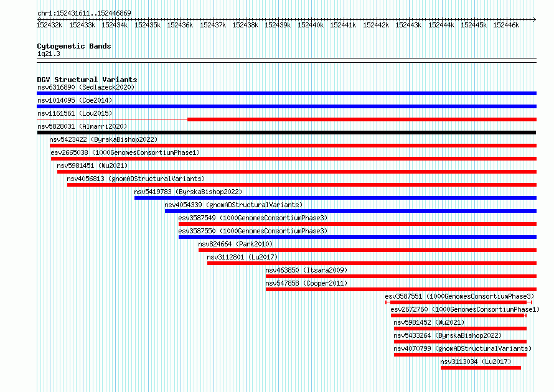
Task: Open nsv4054339 gnomAD variant label
Action: click(233, 205)
